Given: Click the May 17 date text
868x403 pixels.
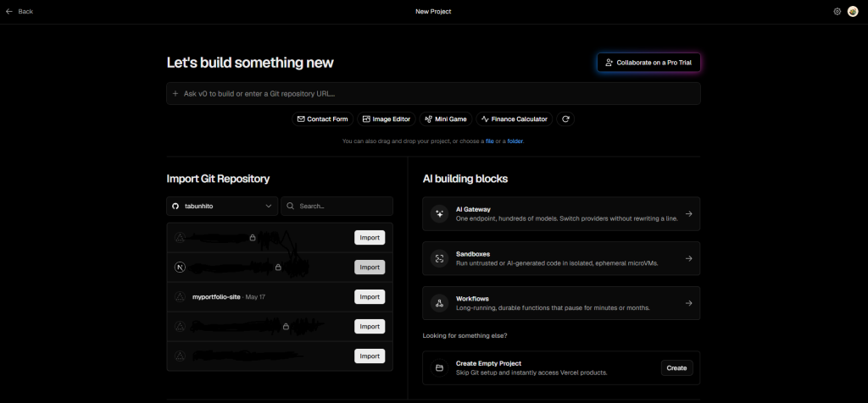Looking at the screenshot, I should (255, 297).
